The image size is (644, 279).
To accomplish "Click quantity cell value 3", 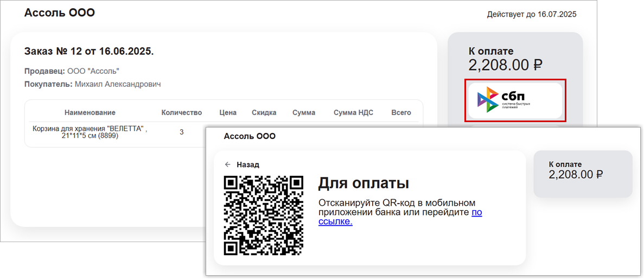I will pos(182,132).
